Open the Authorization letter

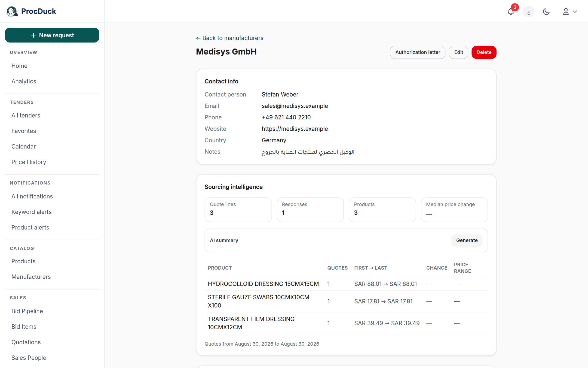(418, 52)
